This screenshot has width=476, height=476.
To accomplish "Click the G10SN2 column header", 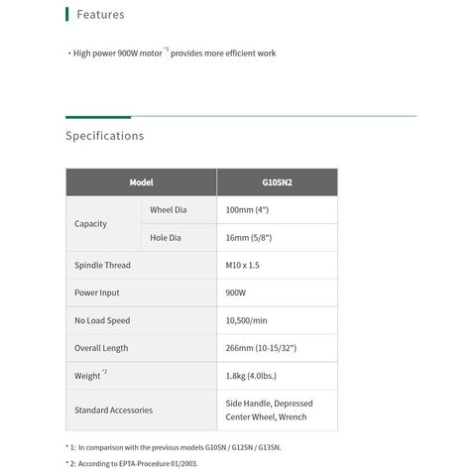I will click(x=277, y=182).
